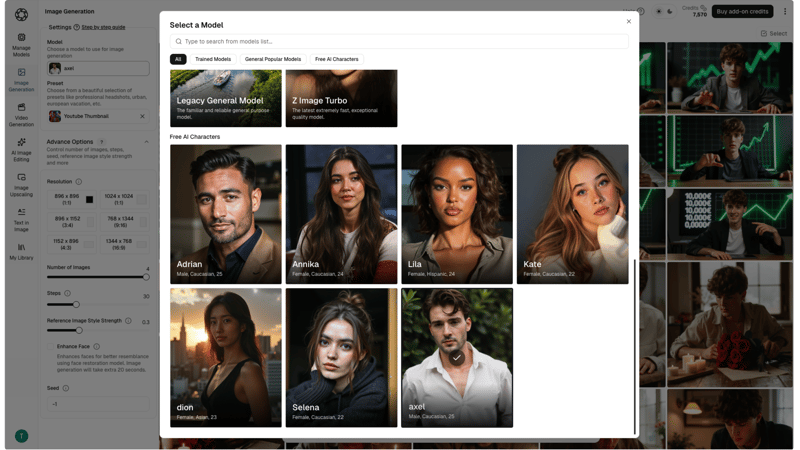The width and height of the screenshot is (800, 450).
Task: Click the Steps info icon
Action: (67, 293)
